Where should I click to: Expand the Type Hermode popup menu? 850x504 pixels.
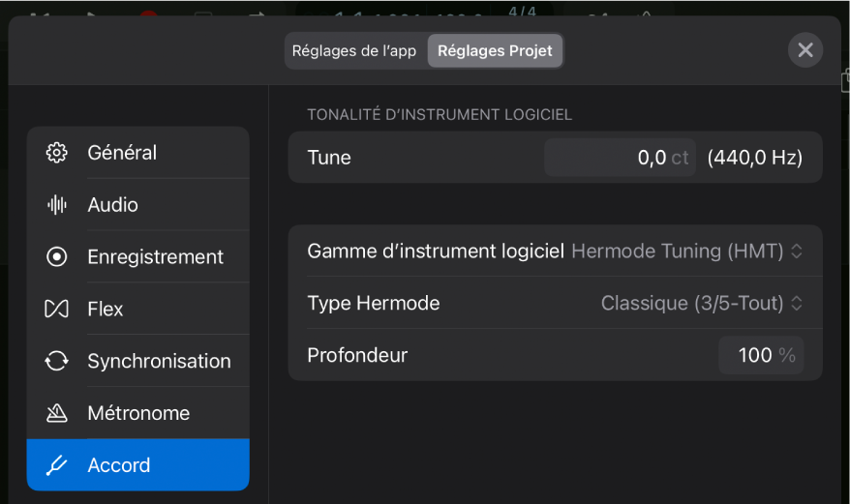(702, 304)
